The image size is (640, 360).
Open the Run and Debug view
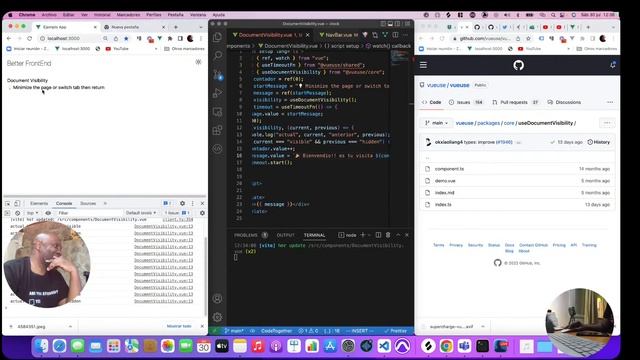pyautogui.click(x=218, y=93)
